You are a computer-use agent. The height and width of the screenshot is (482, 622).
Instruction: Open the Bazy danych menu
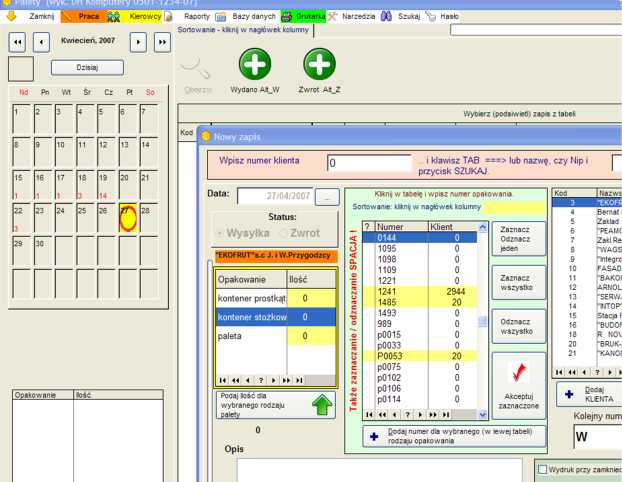[x=254, y=16]
